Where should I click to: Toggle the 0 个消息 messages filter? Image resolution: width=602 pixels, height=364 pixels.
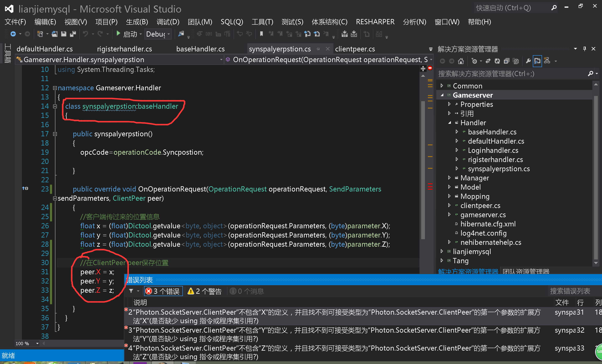(x=247, y=291)
